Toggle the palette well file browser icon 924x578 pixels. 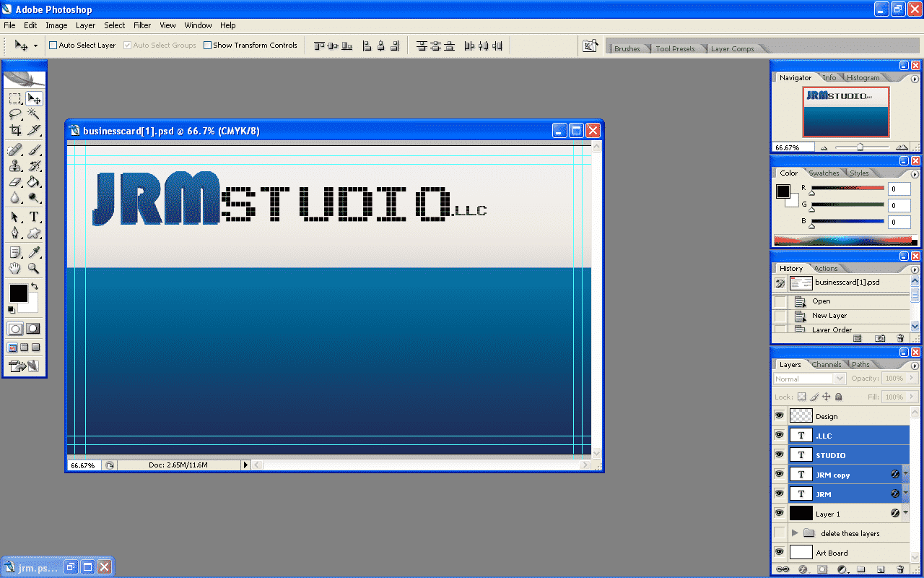click(590, 46)
